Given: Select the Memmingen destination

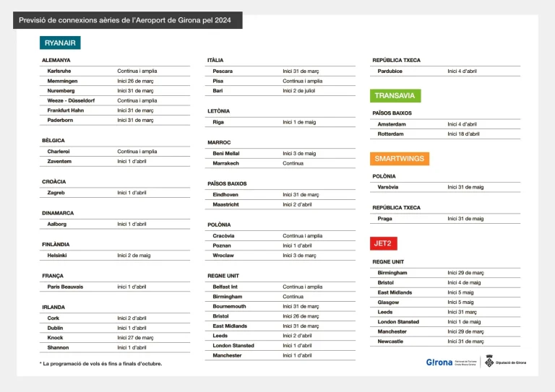Looking at the screenshot, I should coord(62,81).
